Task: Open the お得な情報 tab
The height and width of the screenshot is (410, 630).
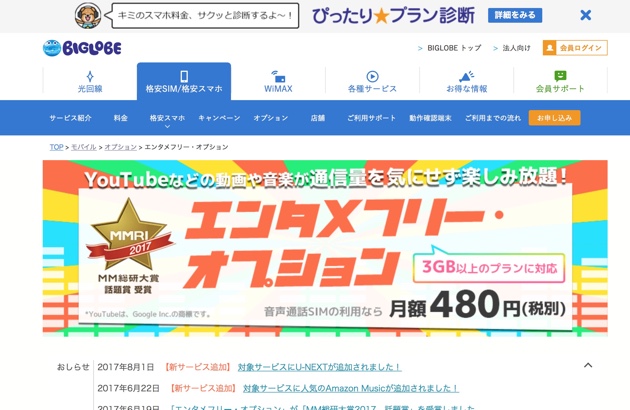Action: pyautogui.click(x=466, y=82)
